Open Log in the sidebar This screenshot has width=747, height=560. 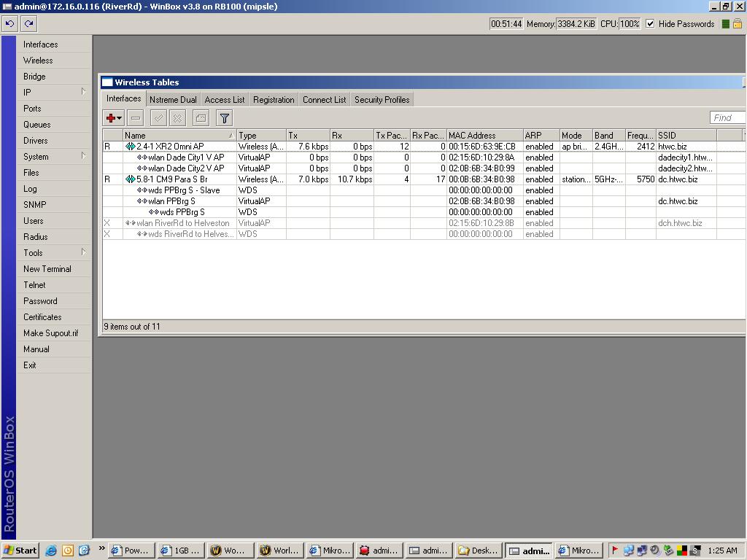[53, 189]
